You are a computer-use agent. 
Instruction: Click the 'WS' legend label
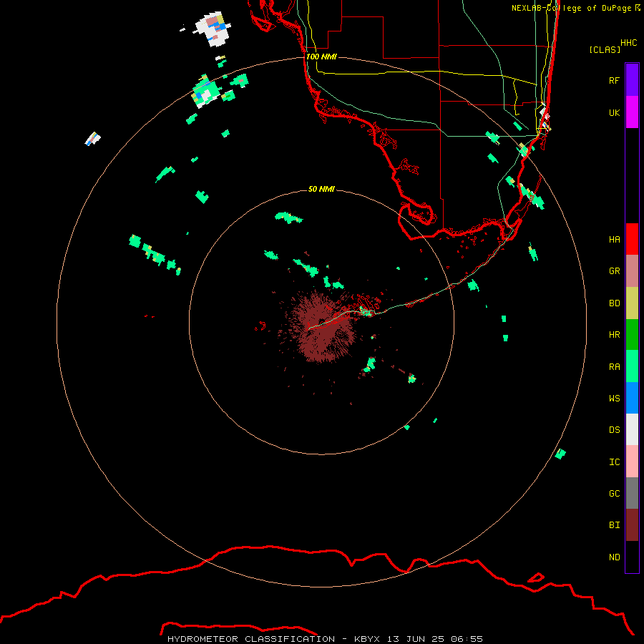614,398
